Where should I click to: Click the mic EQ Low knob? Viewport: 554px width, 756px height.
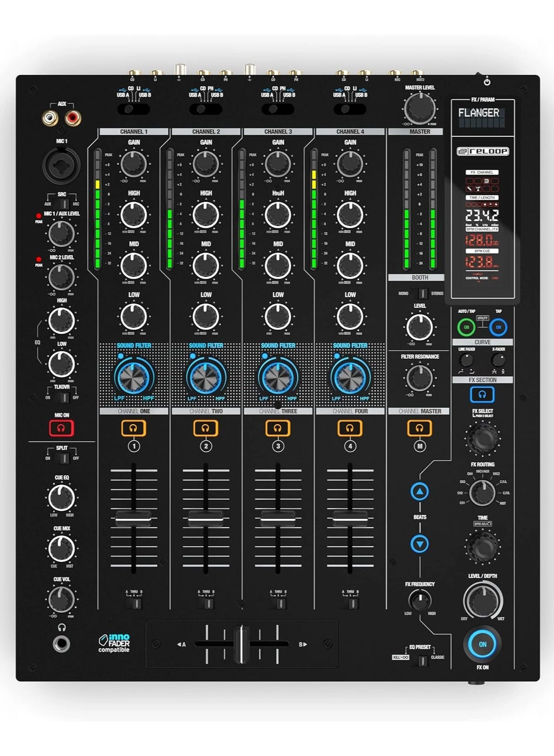[61, 364]
